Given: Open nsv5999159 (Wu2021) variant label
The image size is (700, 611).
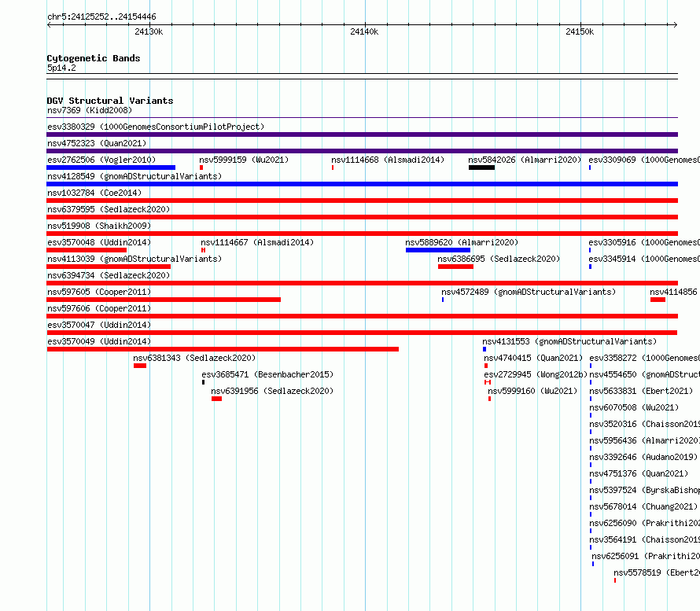Looking at the screenshot, I should (x=244, y=160).
